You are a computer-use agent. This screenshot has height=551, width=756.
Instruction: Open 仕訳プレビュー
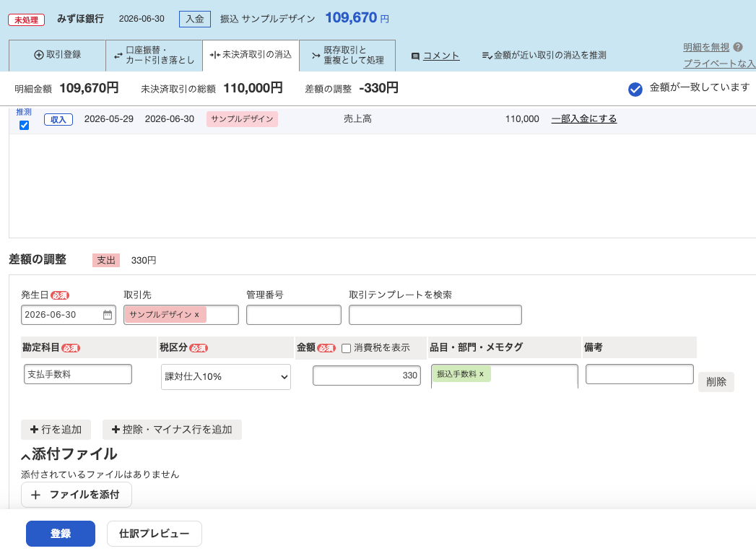pyautogui.click(x=155, y=534)
